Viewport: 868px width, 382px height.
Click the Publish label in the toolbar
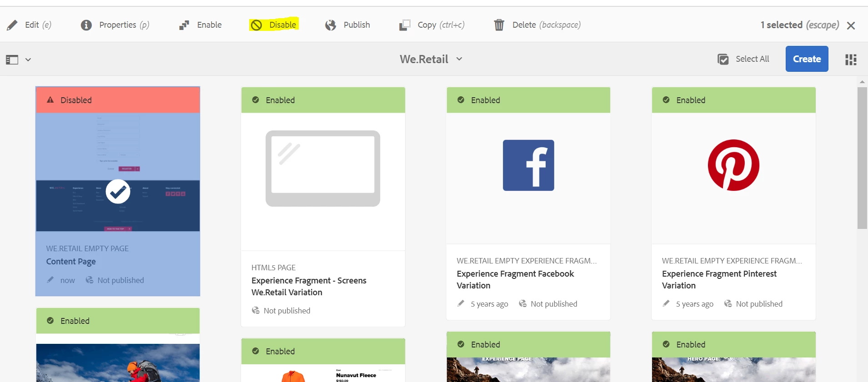coord(356,25)
